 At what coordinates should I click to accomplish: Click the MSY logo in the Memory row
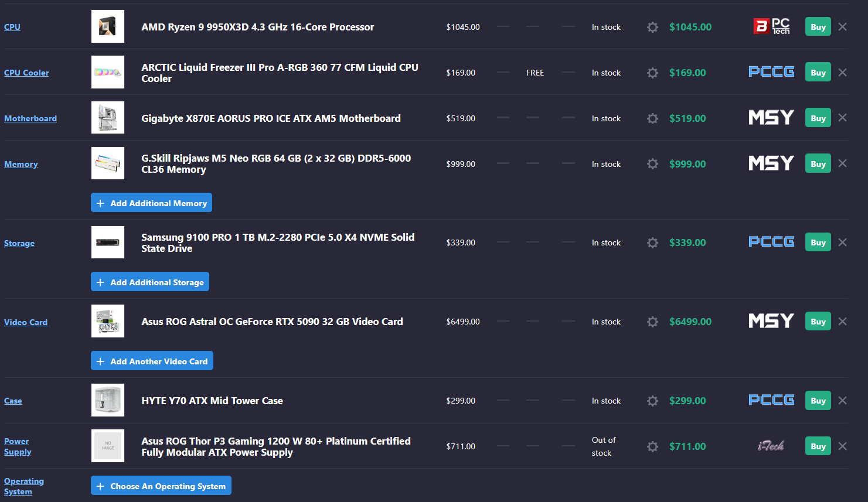click(771, 163)
